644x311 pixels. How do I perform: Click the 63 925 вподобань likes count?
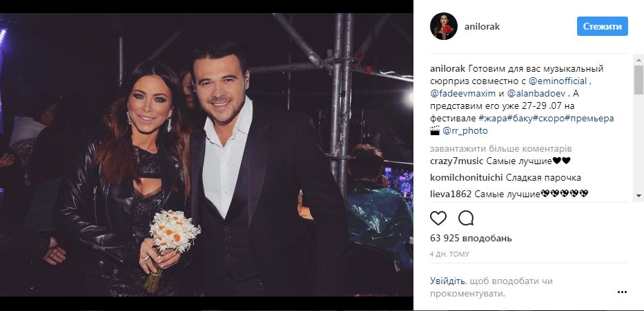tap(471, 238)
